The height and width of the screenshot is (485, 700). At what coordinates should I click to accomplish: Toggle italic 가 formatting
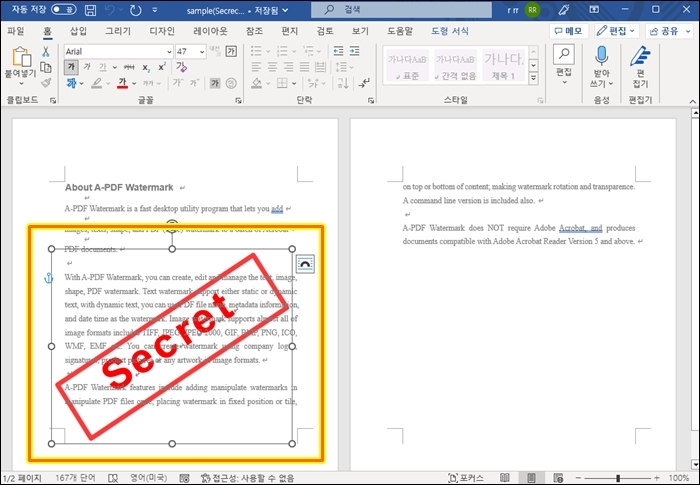87,67
